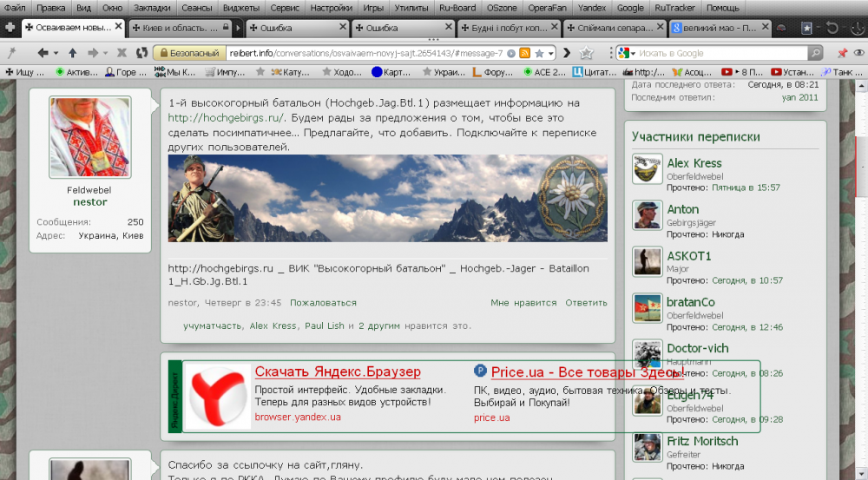Click the fast-forward chevron next to the address bar
Screen dimensions: 868x480
(566, 53)
